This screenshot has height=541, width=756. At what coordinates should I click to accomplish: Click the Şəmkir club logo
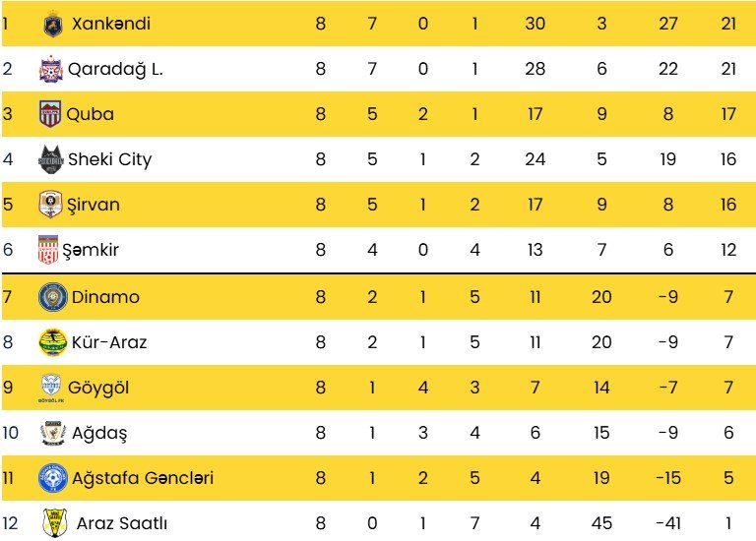click(49, 250)
